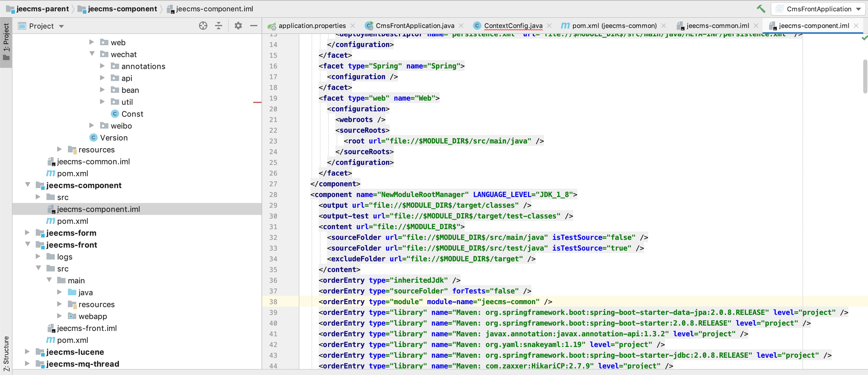Viewport: 868px width, 375px height.
Task: Close the application.properties tab
Action: coord(353,26)
